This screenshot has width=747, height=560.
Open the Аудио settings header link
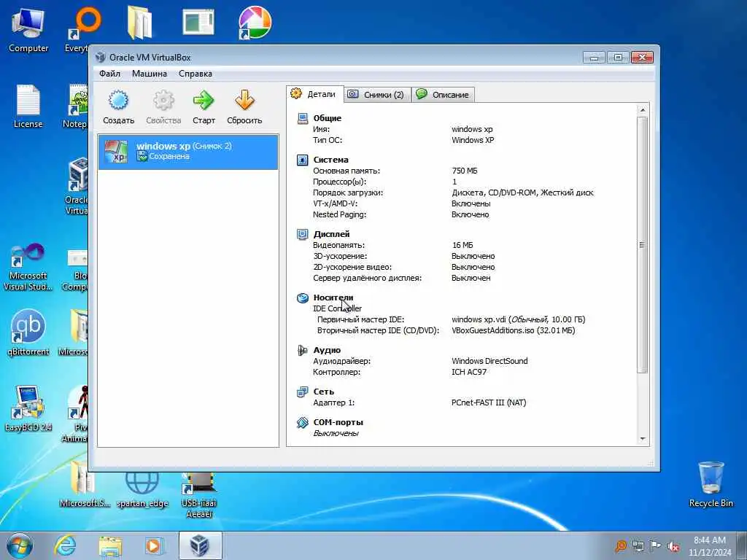coord(327,350)
